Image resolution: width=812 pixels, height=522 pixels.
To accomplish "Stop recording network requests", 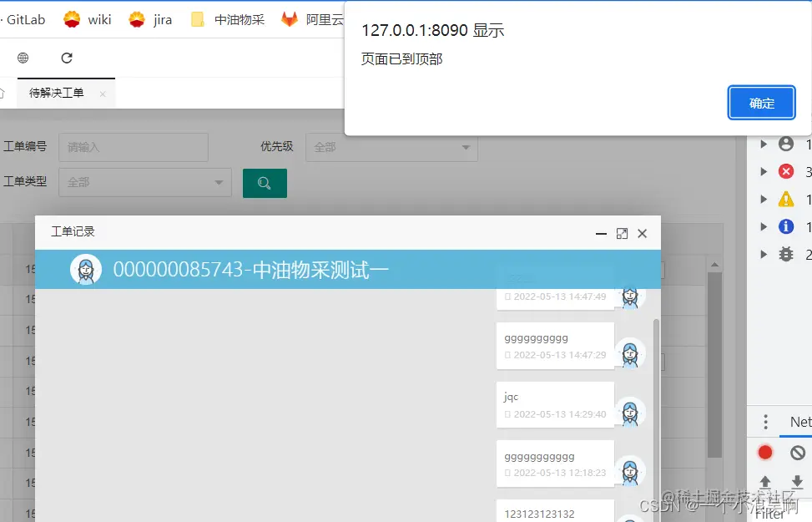I will pyautogui.click(x=764, y=452).
